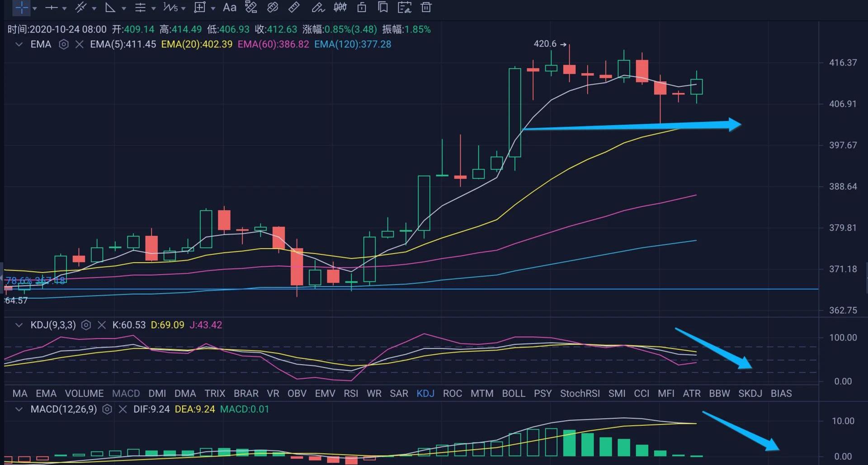Screen dimensions: 868x465
Task: Select the MACD indicator tab
Action: pos(126,394)
